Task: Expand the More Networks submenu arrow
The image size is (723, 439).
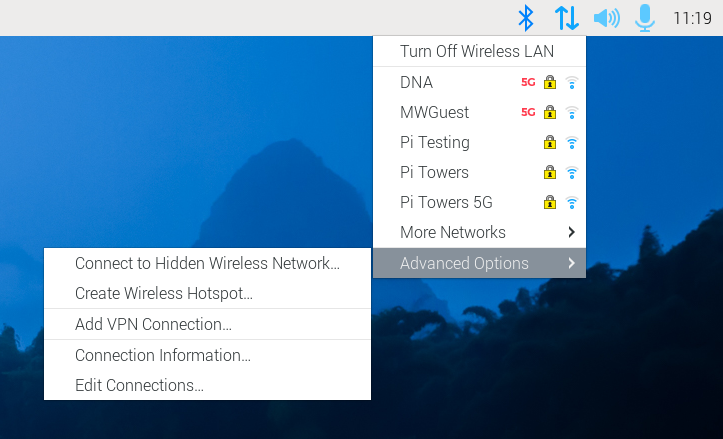Action: [571, 233]
